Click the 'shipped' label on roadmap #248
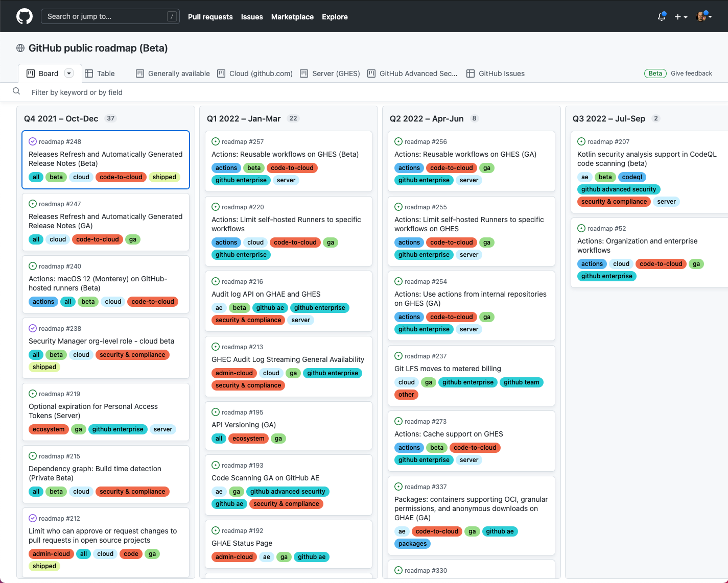 (x=164, y=177)
